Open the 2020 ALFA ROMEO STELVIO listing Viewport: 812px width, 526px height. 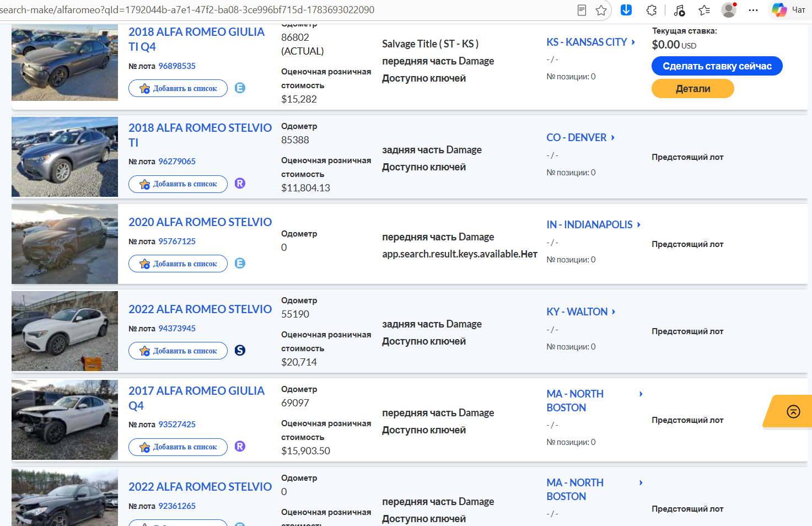[x=200, y=222]
